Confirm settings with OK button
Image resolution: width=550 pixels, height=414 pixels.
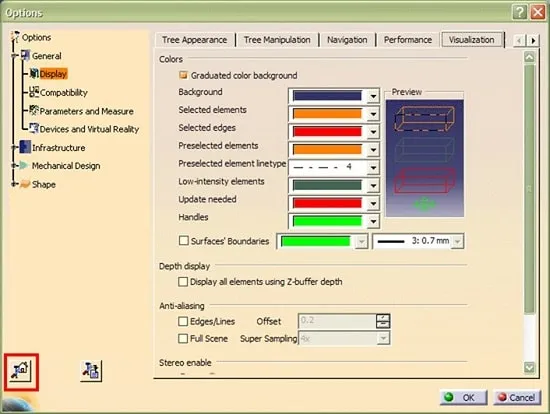point(463,398)
